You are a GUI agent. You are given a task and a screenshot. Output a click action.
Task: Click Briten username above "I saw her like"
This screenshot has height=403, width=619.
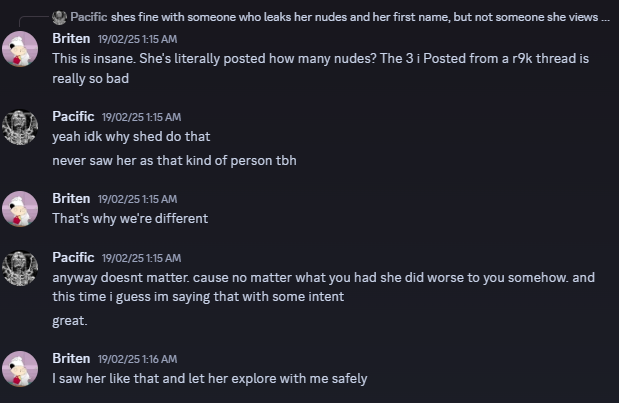click(x=70, y=358)
